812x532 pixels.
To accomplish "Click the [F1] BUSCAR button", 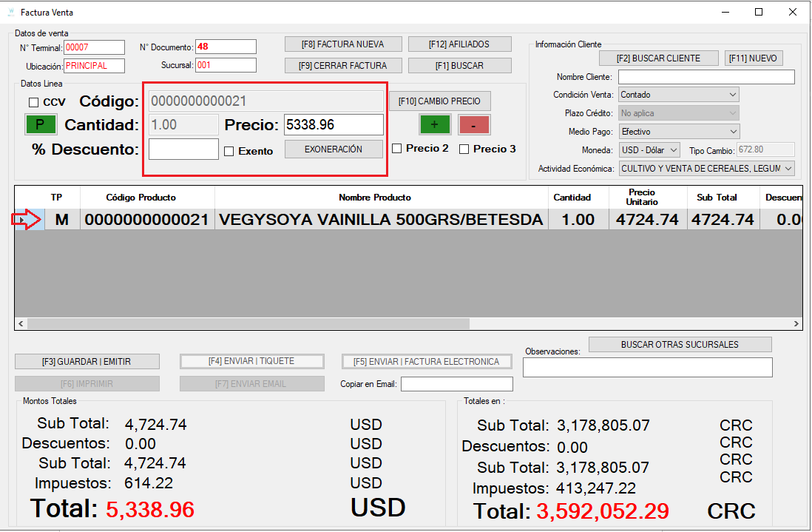I will coord(459,66).
